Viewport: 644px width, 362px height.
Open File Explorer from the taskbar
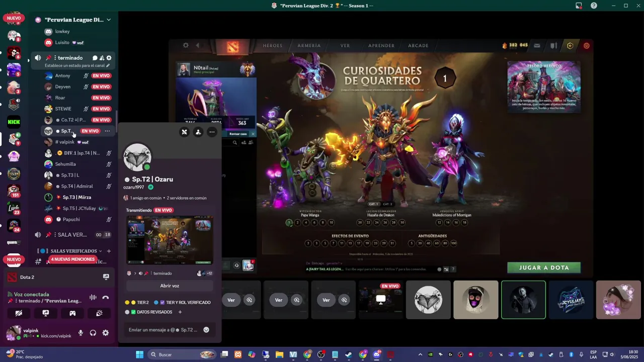click(x=279, y=354)
